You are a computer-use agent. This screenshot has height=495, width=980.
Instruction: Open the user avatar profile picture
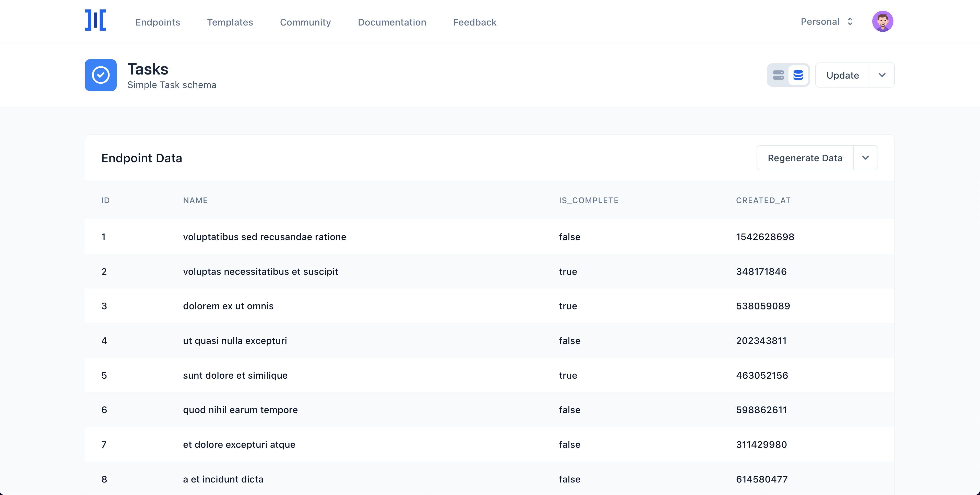click(883, 21)
